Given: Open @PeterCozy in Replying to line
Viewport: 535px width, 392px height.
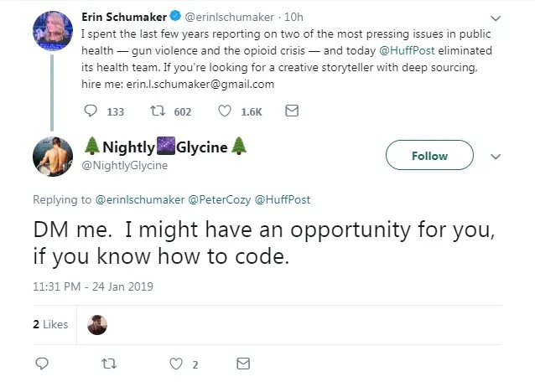Looking at the screenshot, I should pos(220,199).
